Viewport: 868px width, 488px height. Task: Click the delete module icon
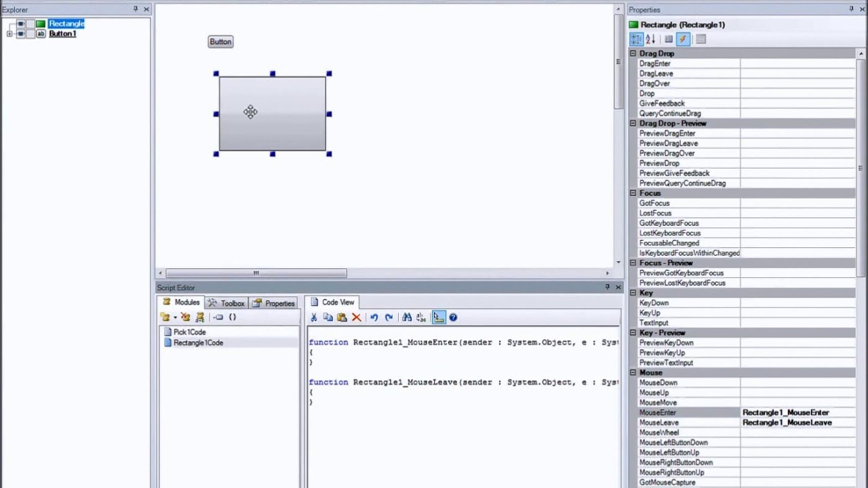pos(185,317)
